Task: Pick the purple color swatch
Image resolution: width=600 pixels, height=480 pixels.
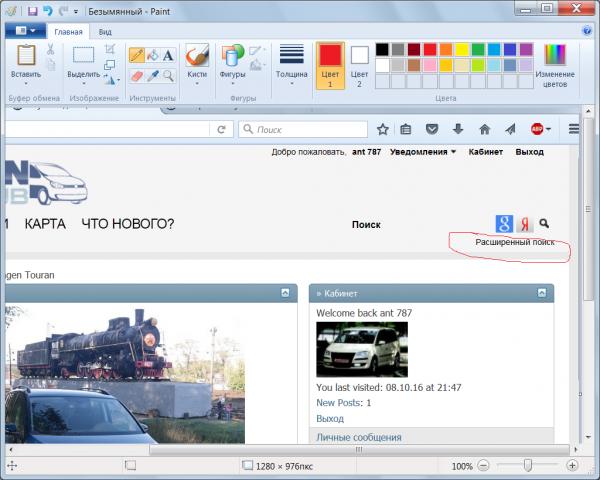Action: (526, 49)
